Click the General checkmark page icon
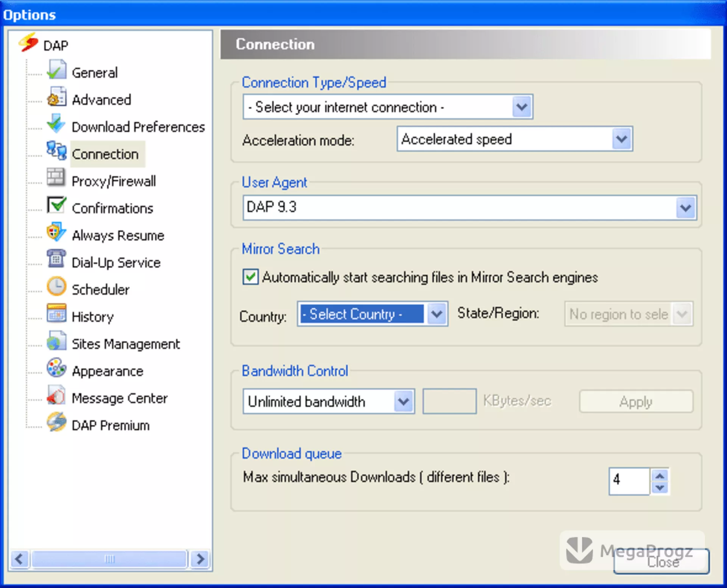This screenshot has height=588, width=727. 56,69
